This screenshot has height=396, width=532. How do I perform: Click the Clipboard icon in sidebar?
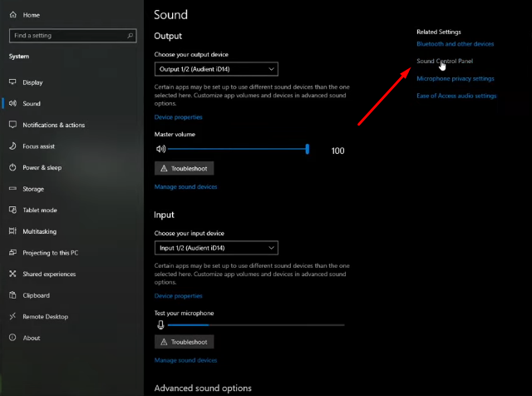click(x=12, y=295)
